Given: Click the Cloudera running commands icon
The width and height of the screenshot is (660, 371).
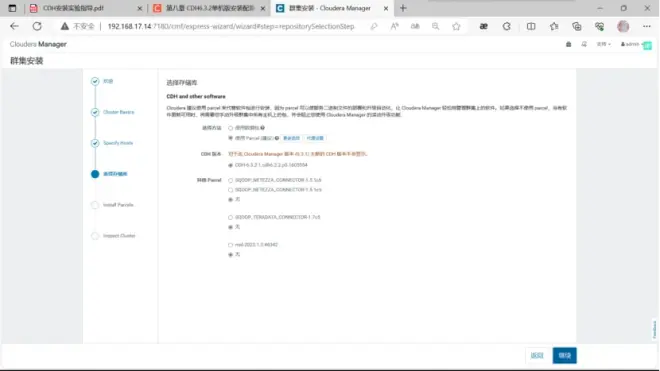Looking at the screenshot, I should pyautogui.click(x=584, y=44).
